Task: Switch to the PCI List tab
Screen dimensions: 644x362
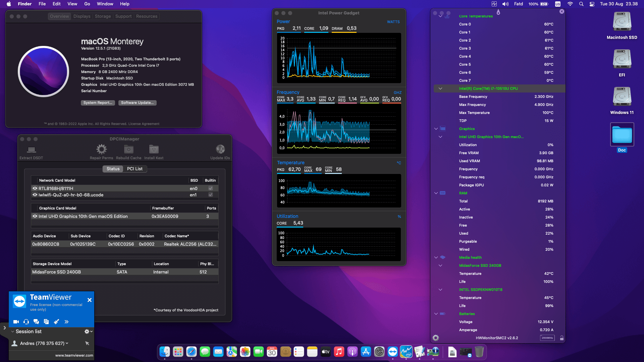Action: pos(135,169)
